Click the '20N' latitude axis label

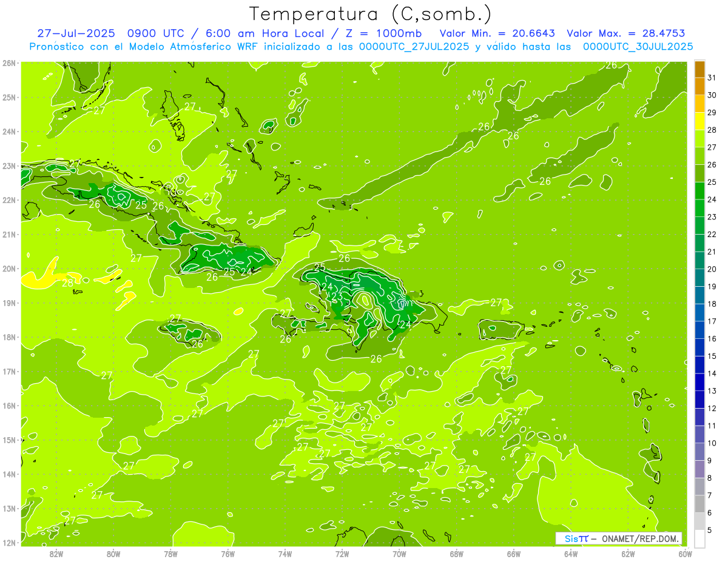[8, 269]
